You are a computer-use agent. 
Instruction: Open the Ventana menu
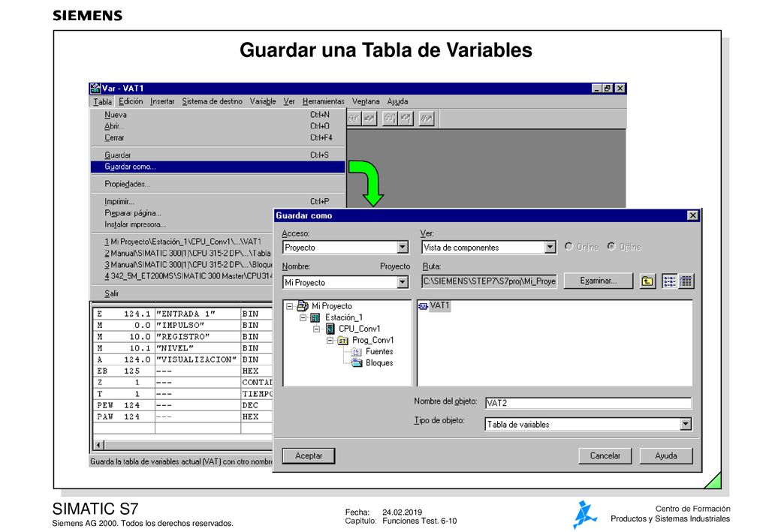pos(366,101)
